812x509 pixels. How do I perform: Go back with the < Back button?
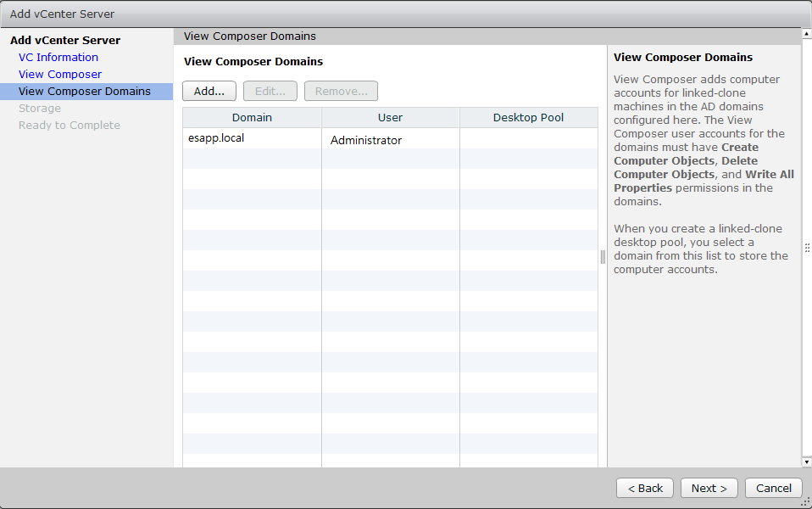645,489
